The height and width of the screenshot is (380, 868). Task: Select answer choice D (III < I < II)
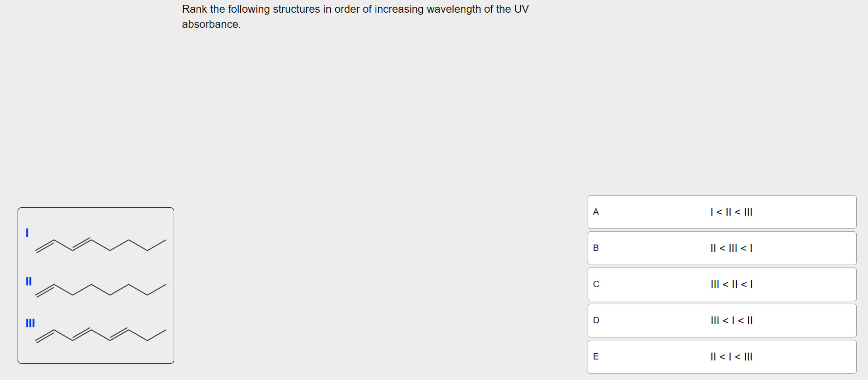(x=722, y=320)
